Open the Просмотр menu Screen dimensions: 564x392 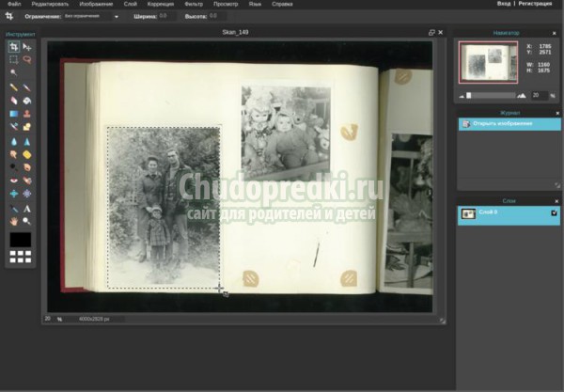click(x=226, y=4)
